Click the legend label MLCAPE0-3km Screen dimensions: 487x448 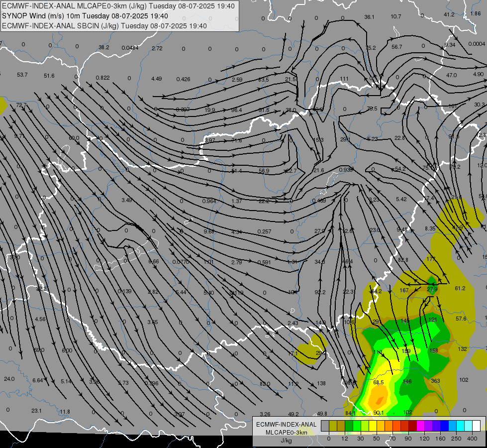(287, 433)
